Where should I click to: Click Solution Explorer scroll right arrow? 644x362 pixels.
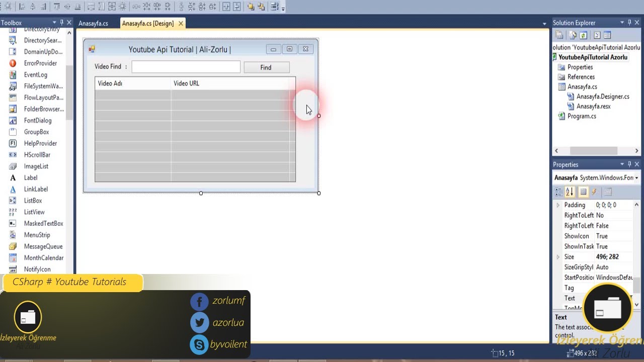pos(636,151)
